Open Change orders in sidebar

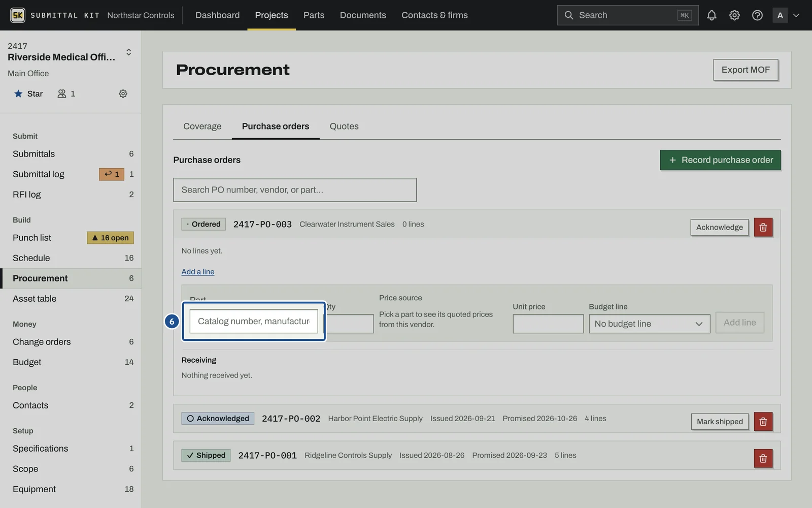tap(71, 342)
